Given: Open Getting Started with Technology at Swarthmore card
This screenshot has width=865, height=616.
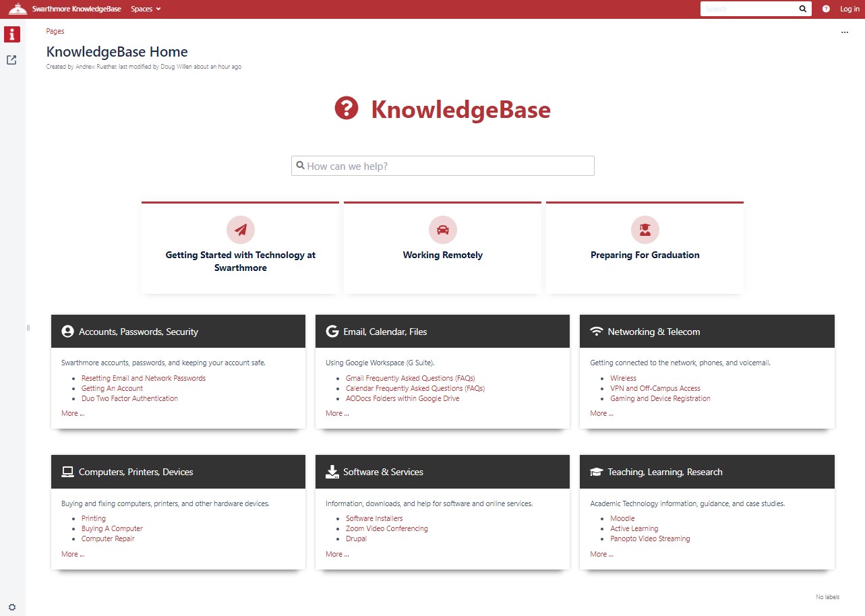Looking at the screenshot, I should (241, 247).
